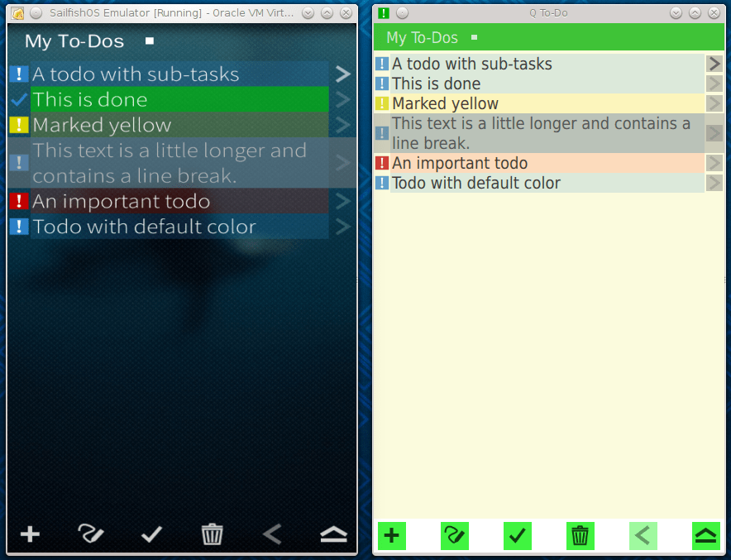Click the plus icon in Sailfish emulator toolbar

[30, 534]
